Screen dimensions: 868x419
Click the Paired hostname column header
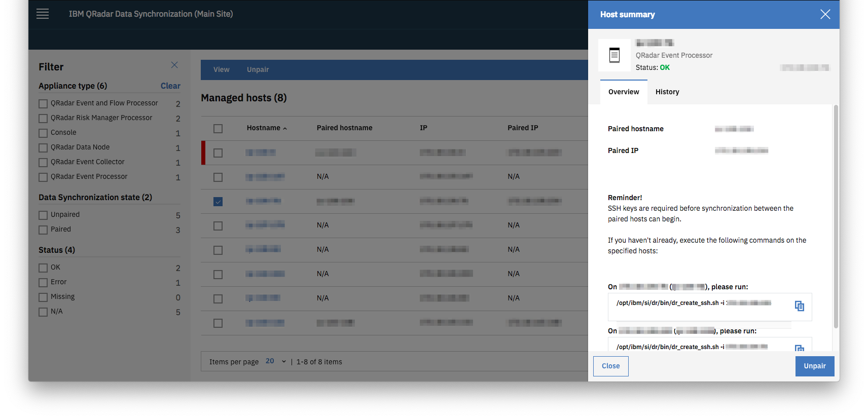click(344, 128)
